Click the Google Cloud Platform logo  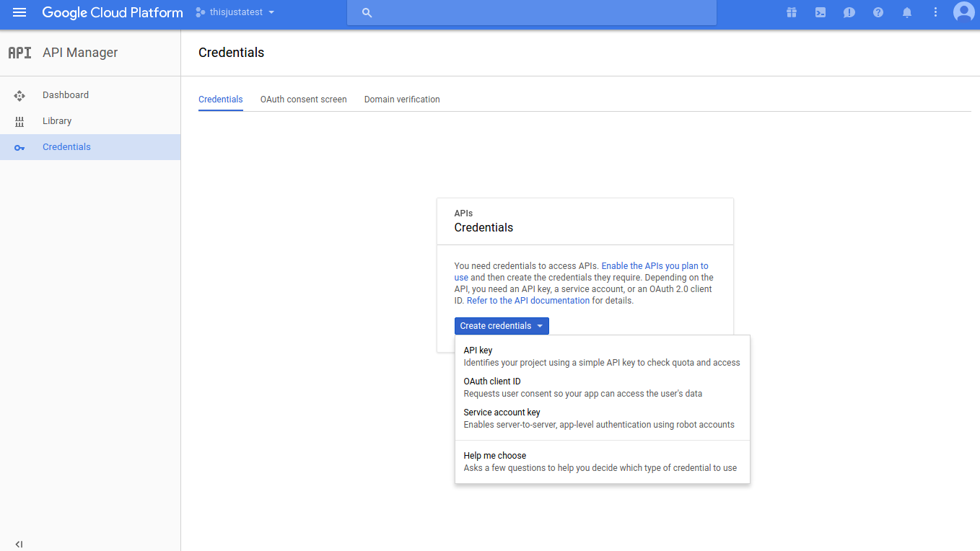pyautogui.click(x=113, y=12)
